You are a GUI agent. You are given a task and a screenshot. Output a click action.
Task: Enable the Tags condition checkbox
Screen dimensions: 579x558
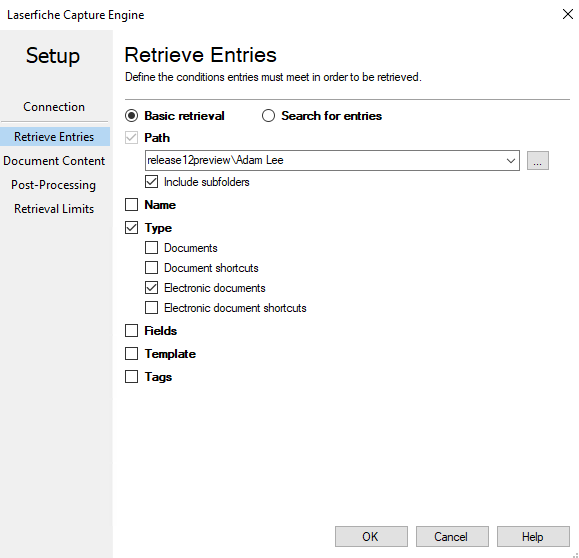click(x=131, y=377)
